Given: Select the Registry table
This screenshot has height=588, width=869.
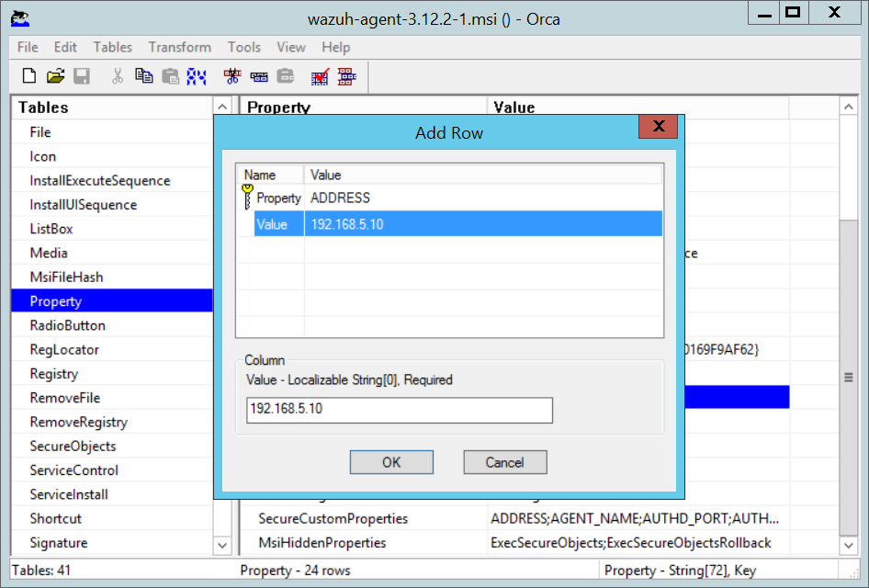Looking at the screenshot, I should [x=112, y=374].
